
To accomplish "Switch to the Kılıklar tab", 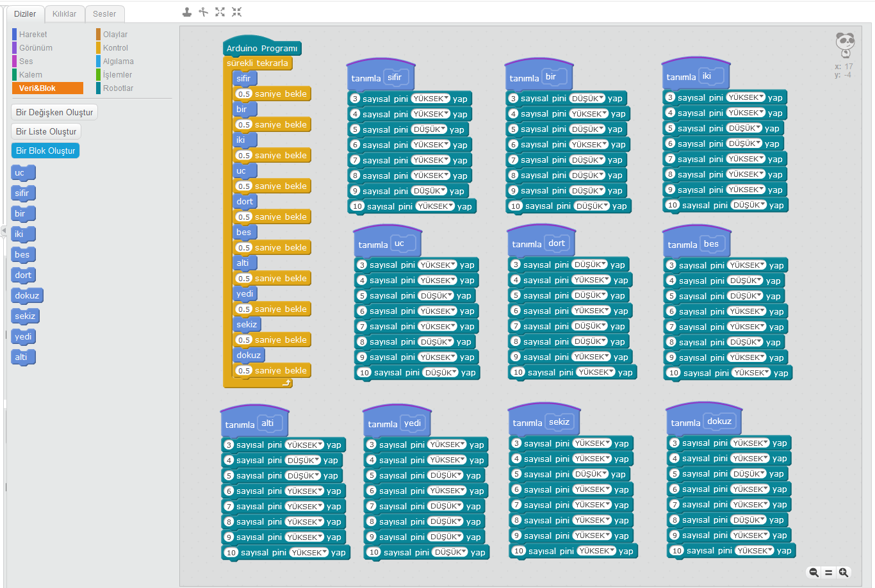I will click(x=64, y=14).
